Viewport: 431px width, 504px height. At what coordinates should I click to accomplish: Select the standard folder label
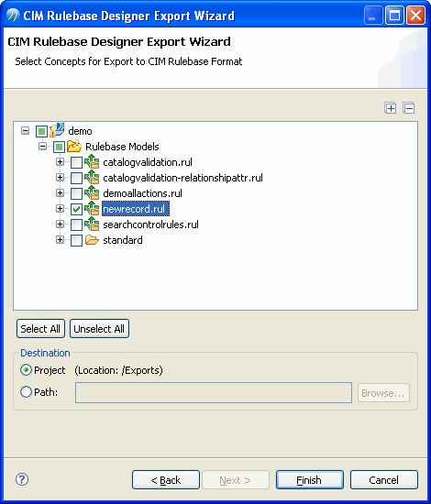pyautogui.click(x=123, y=240)
